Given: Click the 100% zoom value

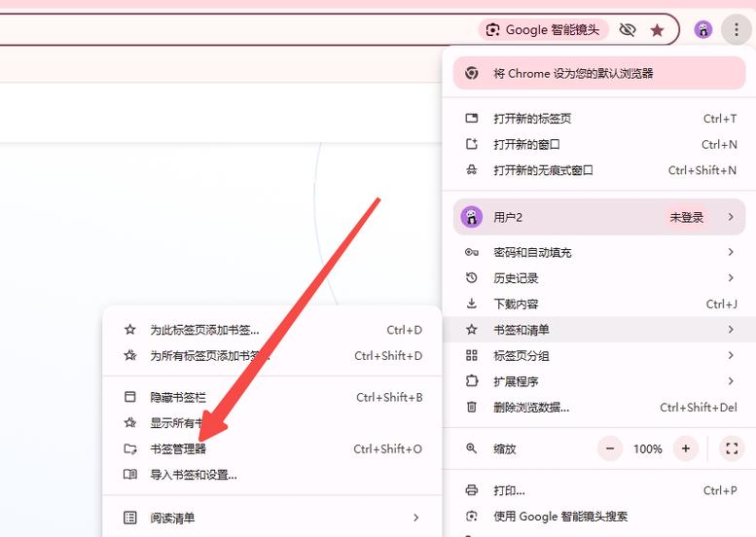Looking at the screenshot, I should 648,449.
